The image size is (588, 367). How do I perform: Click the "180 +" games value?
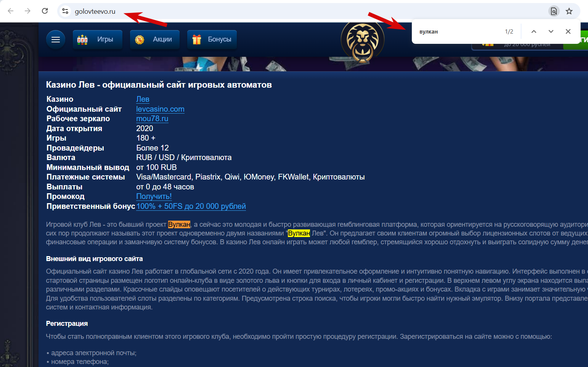(x=146, y=138)
